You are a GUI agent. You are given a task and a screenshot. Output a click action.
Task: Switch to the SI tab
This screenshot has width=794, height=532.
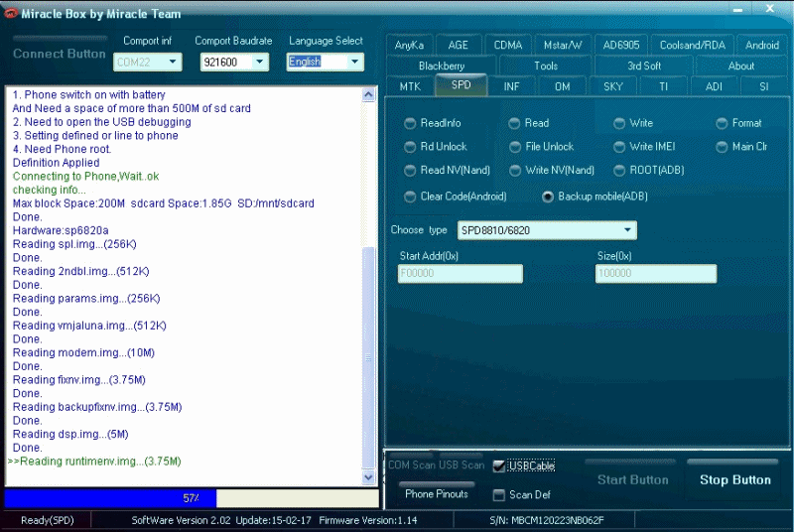pos(763,86)
